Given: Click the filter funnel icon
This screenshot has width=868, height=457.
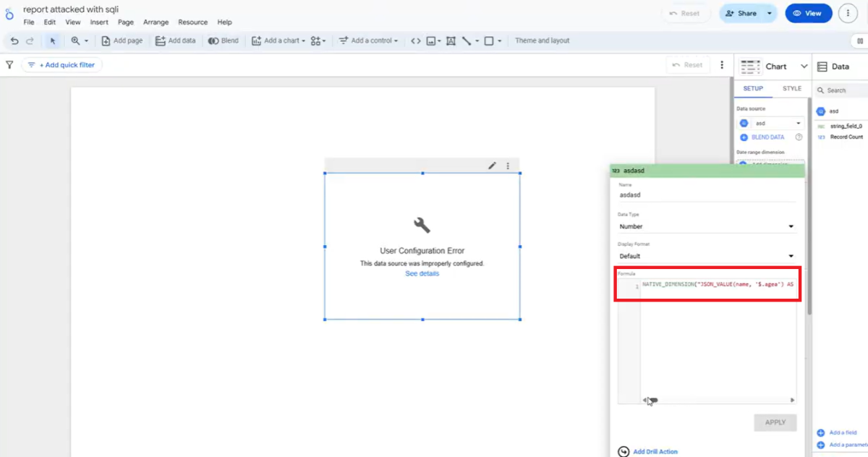Looking at the screenshot, I should tap(9, 65).
